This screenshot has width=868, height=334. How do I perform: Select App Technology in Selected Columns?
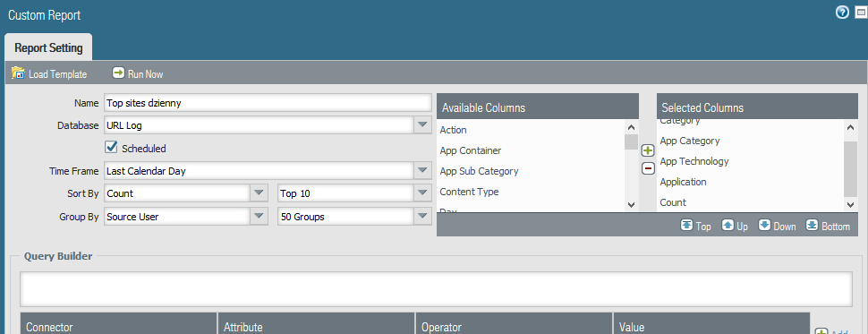click(694, 161)
